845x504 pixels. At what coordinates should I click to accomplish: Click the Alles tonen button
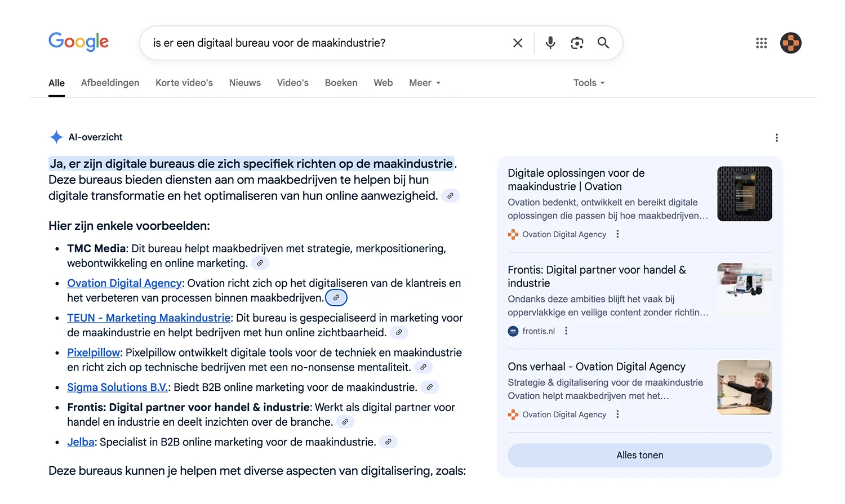[640, 455]
